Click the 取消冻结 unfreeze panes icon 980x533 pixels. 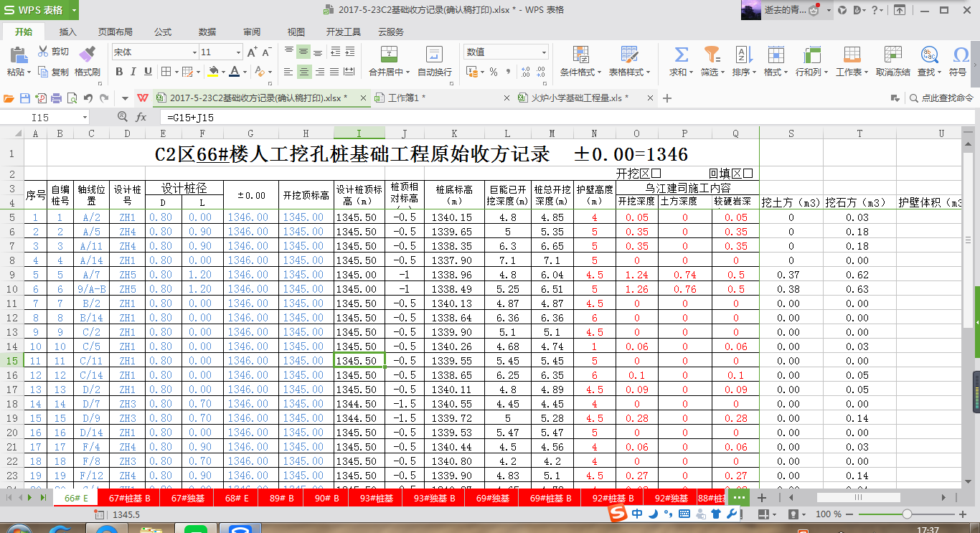892,55
